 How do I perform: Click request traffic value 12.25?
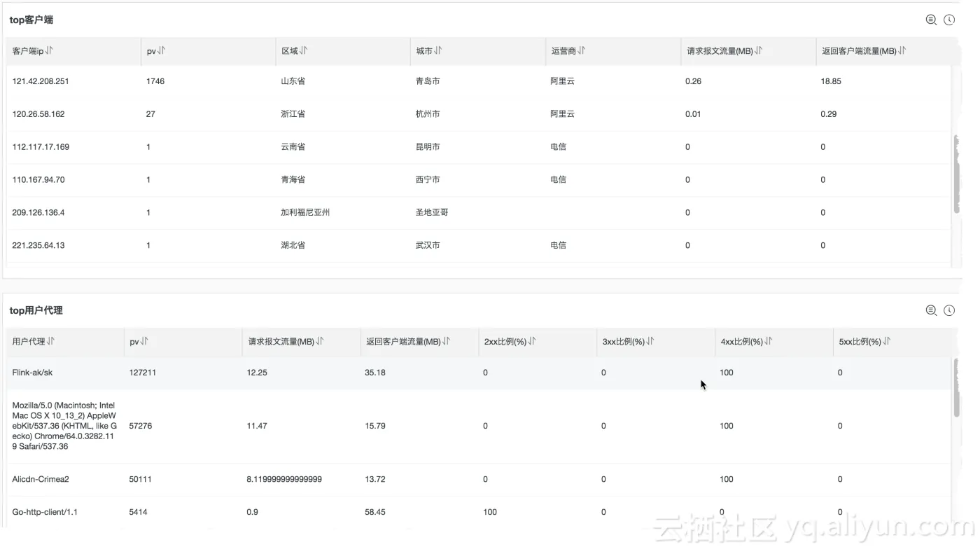(x=257, y=373)
